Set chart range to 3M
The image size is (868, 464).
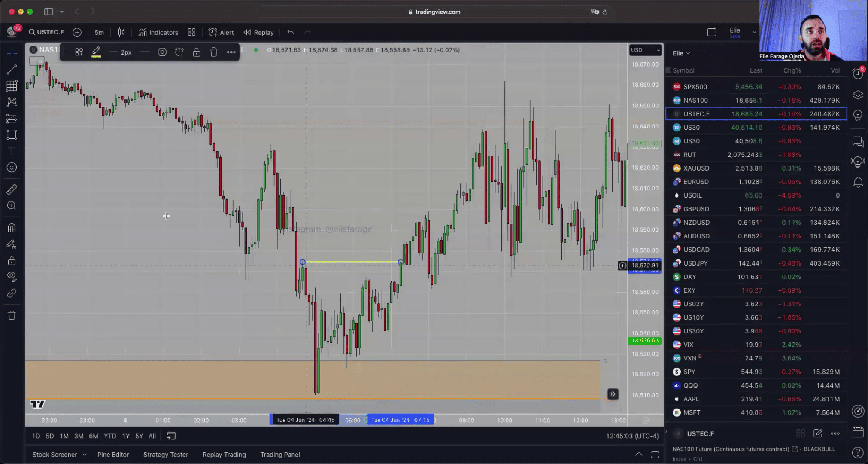[79, 436]
